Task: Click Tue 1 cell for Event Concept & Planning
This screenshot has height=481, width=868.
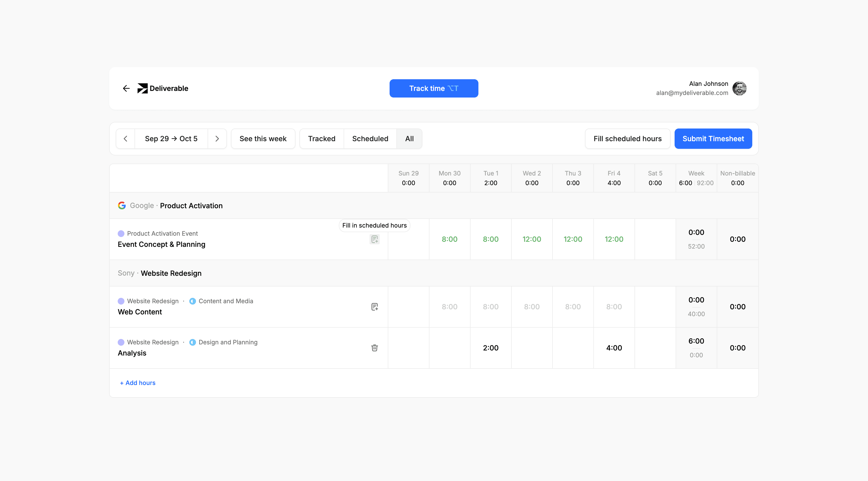Action: (491, 239)
